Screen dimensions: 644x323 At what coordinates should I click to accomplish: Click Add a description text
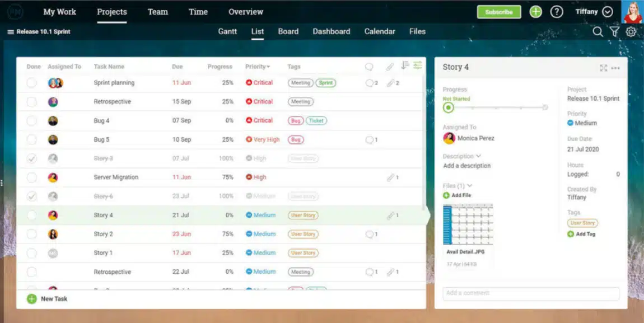click(467, 166)
